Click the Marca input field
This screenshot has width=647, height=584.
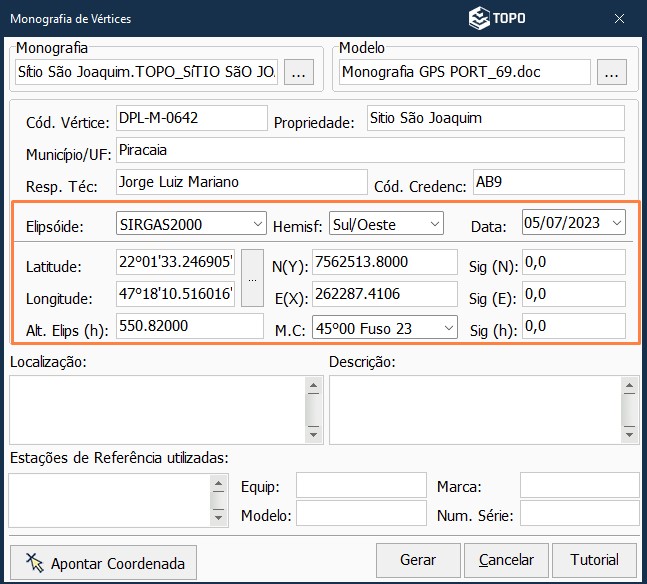580,485
